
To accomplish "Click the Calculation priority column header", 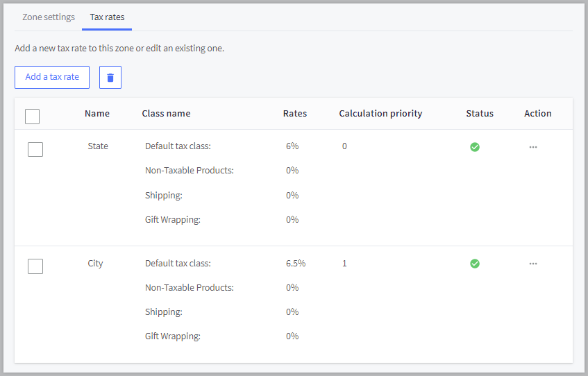I will point(380,114).
